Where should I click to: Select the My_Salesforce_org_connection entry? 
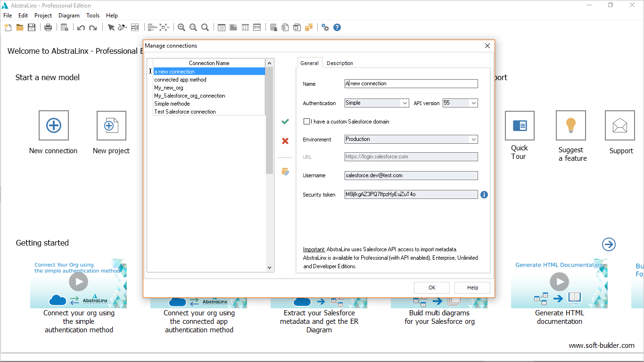(190, 95)
